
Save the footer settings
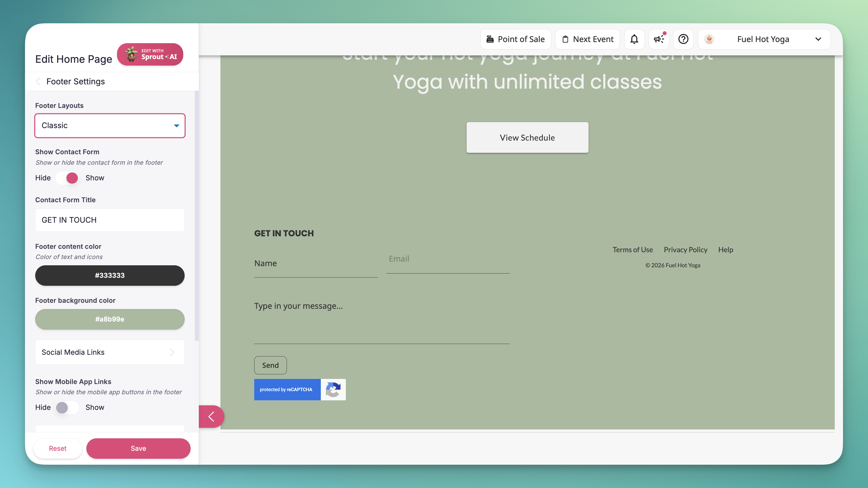tap(138, 448)
